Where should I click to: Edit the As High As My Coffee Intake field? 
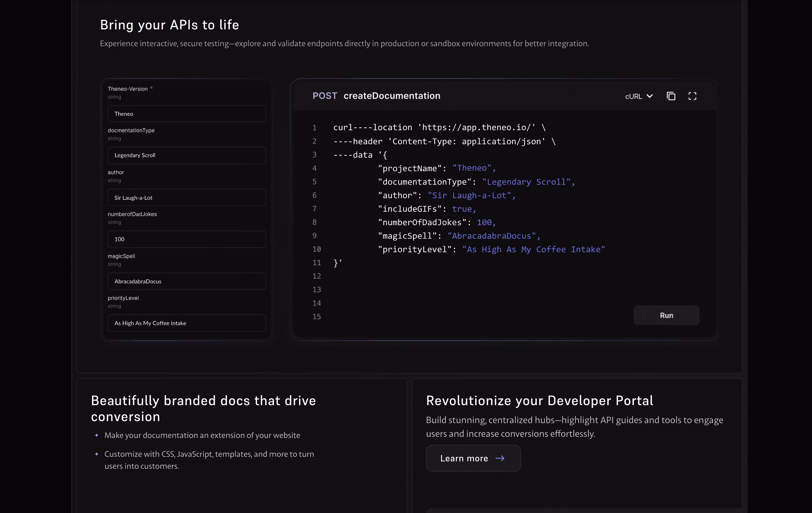coord(187,323)
